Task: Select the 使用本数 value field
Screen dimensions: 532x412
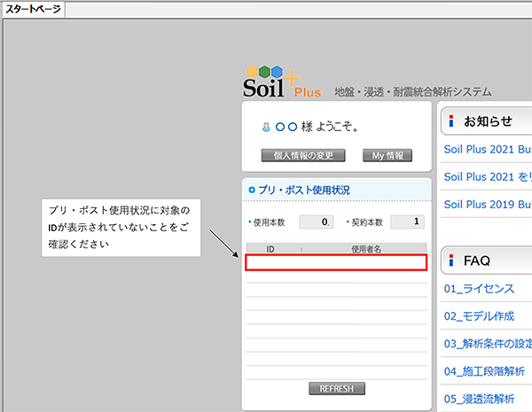Action: click(x=317, y=222)
